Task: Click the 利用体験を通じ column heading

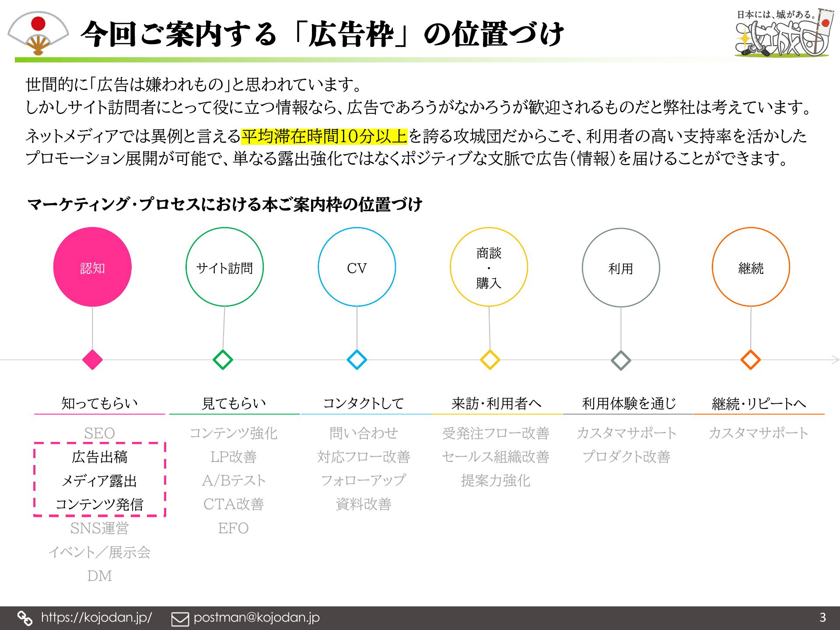Action: tap(629, 403)
